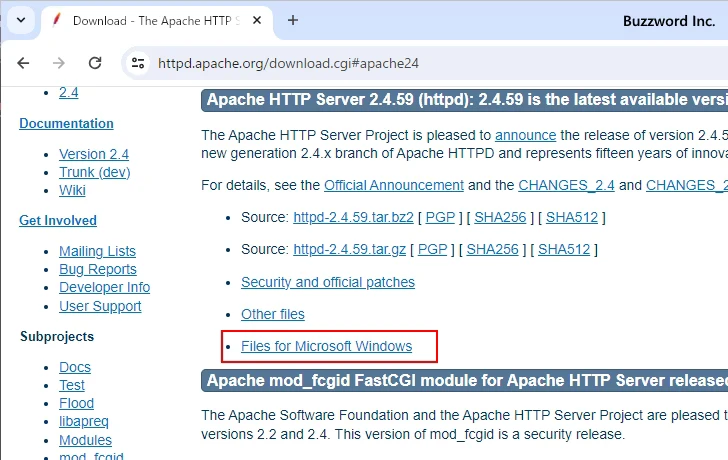
Task: Open the Mailing Lists link
Action: pos(98,251)
